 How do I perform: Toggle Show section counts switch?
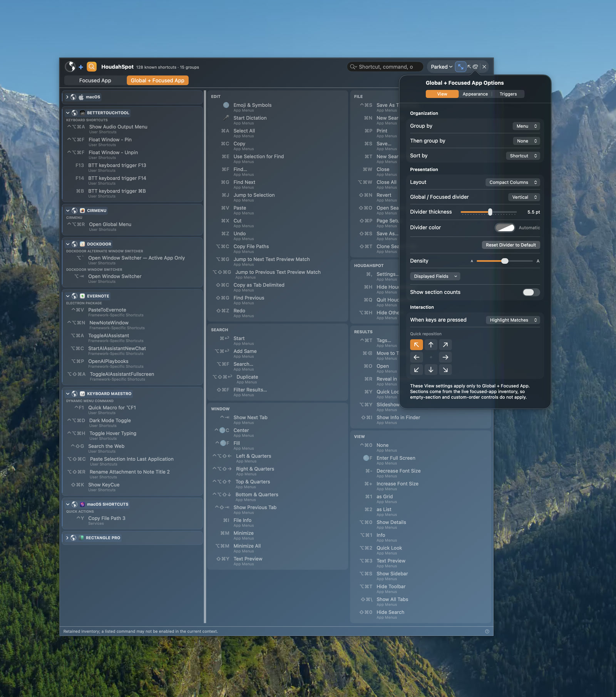coord(531,292)
